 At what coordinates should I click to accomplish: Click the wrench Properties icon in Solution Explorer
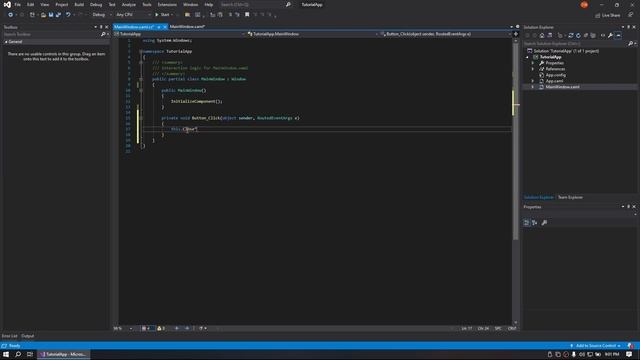click(610, 36)
